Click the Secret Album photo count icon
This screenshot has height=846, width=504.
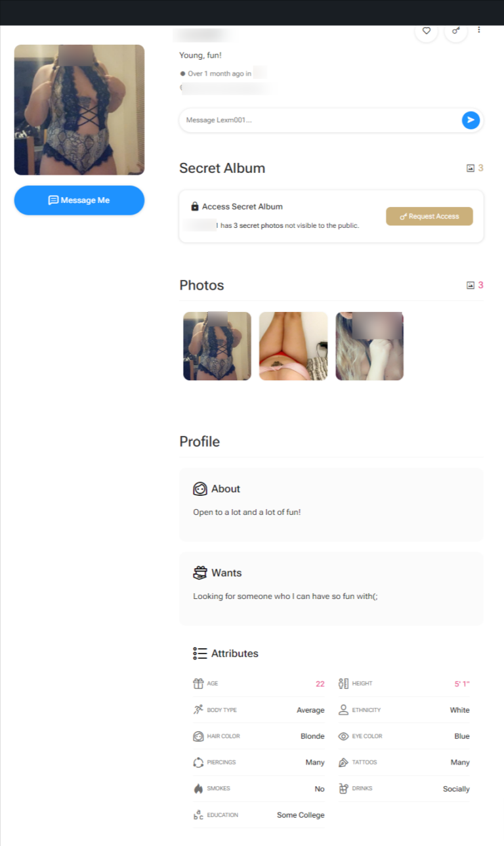(x=470, y=168)
